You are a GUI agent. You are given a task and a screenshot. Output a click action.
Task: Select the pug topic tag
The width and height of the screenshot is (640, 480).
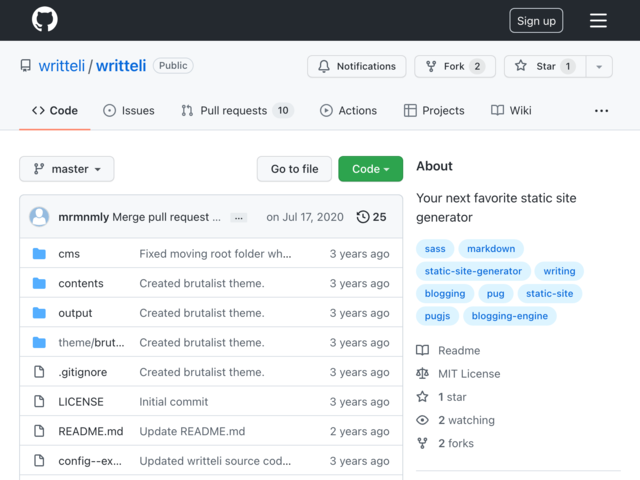[x=496, y=293]
